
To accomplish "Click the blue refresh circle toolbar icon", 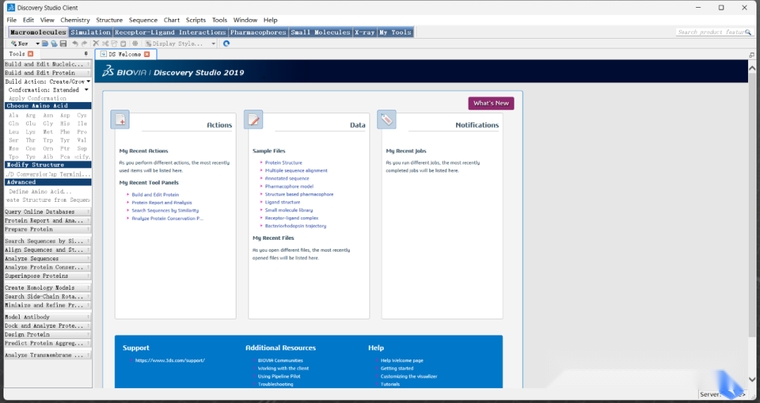I will (226, 44).
